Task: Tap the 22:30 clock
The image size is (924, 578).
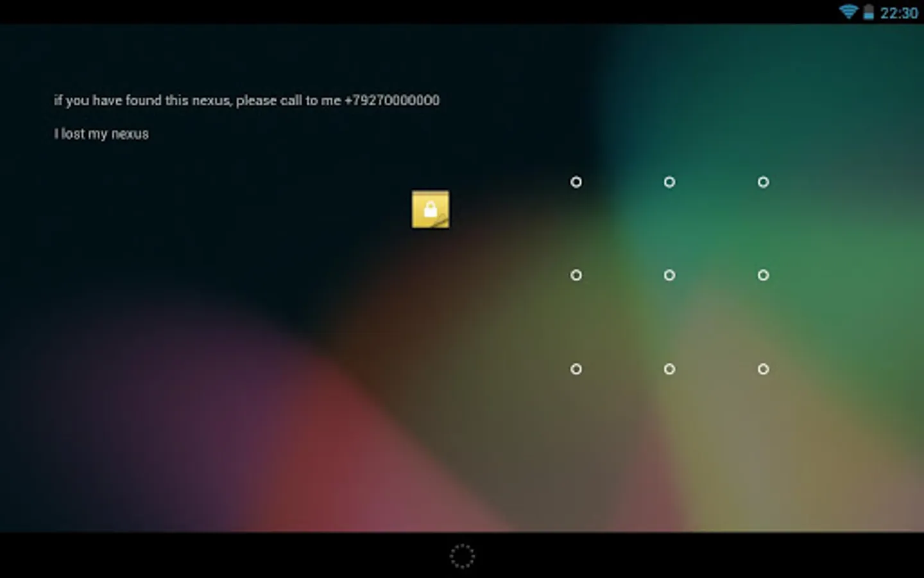Action: click(899, 13)
